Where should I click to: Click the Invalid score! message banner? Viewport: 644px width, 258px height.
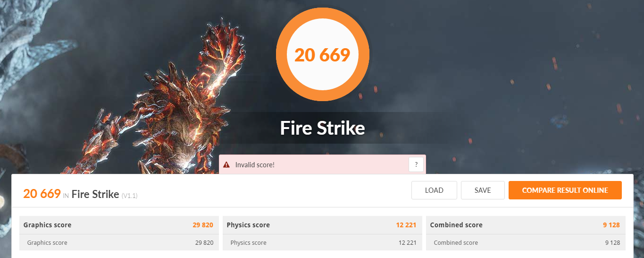point(322,164)
